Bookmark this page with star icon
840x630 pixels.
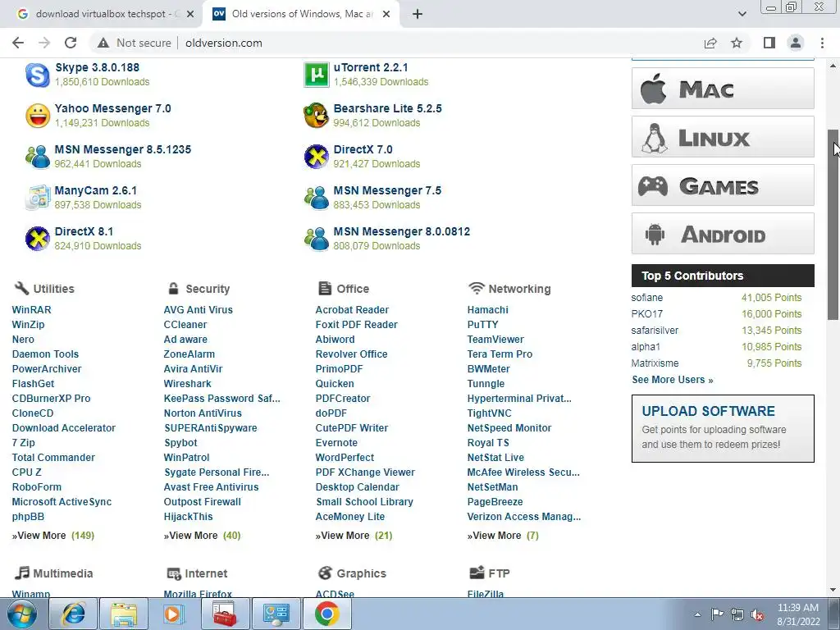coord(737,43)
